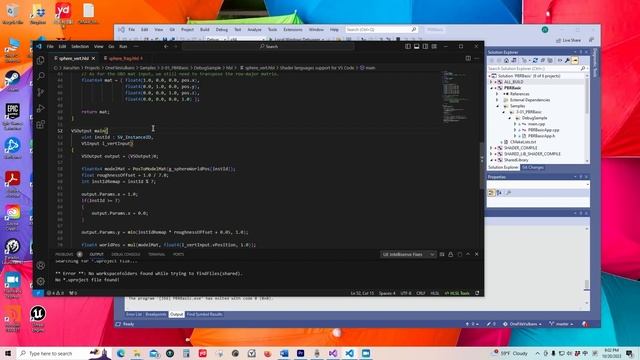The width and height of the screenshot is (640, 360).
Task: Click the Home icon in Solution Explorer toolbar
Action: point(506,60)
